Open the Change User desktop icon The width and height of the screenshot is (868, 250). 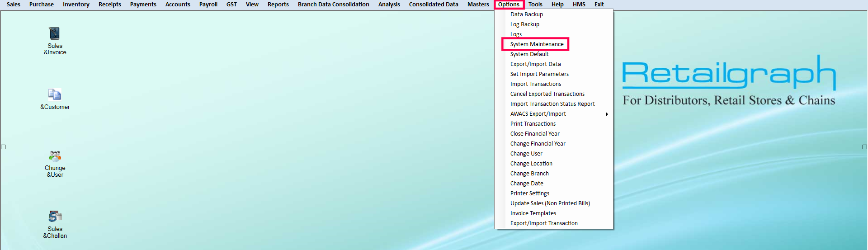pos(55,164)
